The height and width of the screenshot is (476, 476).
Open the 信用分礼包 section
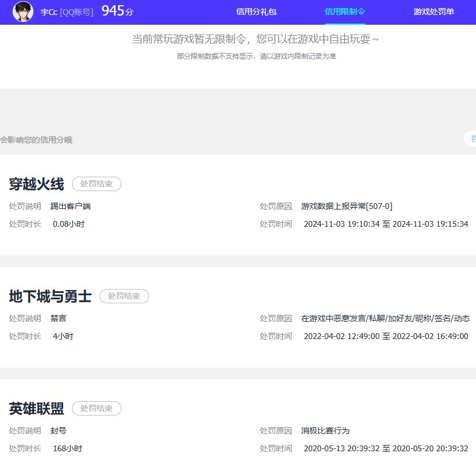256,12
